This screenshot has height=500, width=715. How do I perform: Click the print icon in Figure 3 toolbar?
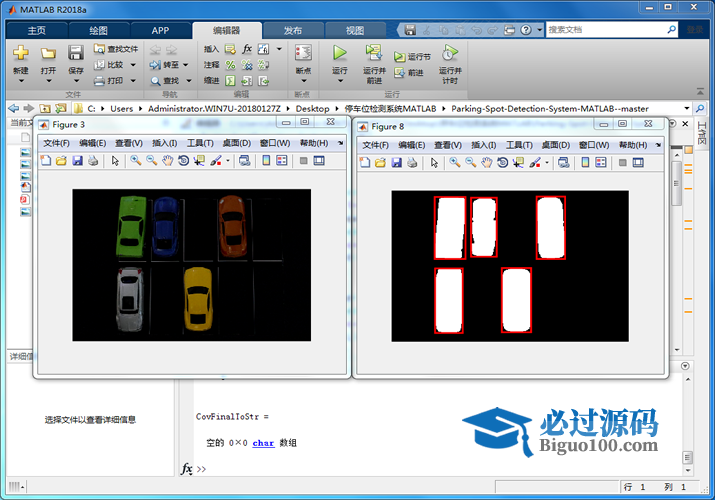pyautogui.click(x=93, y=161)
